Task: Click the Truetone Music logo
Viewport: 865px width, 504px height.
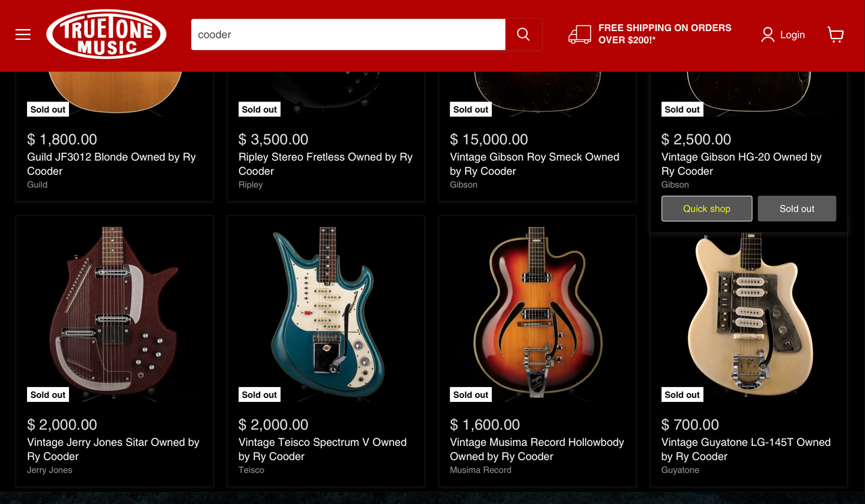Action: pyautogui.click(x=106, y=34)
